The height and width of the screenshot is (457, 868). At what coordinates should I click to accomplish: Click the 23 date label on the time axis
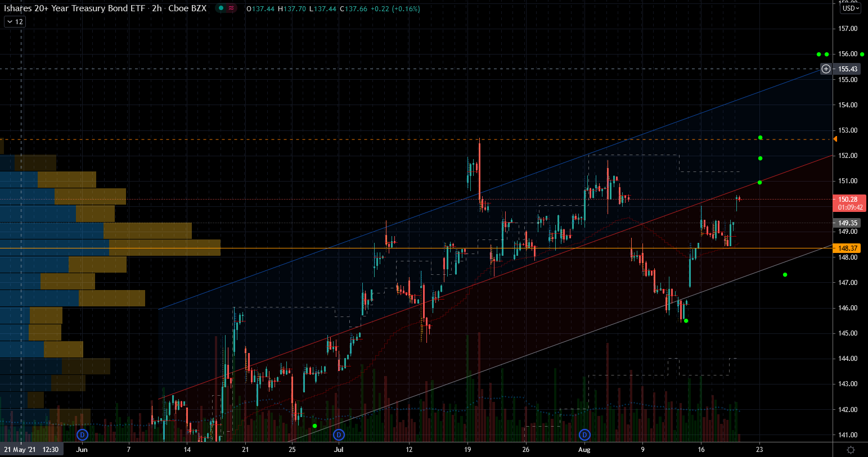tap(759, 449)
